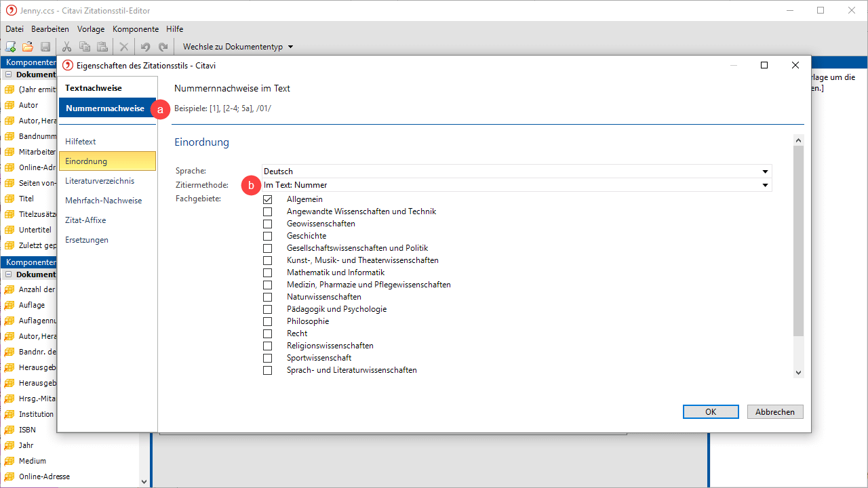This screenshot has height=488, width=868.
Task: Click the Fachgebiete list scrollbar down arrow
Action: (798, 372)
